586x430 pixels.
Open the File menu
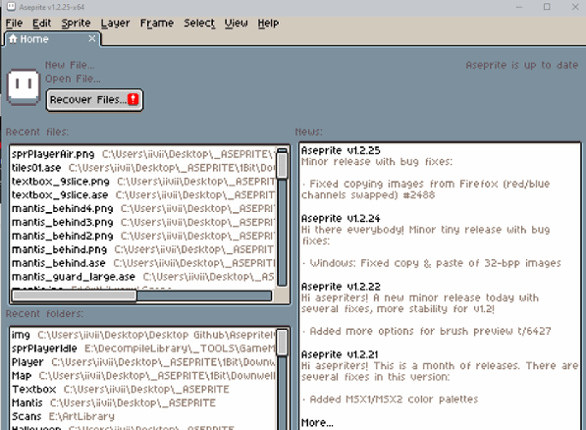(x=14, y=23)
